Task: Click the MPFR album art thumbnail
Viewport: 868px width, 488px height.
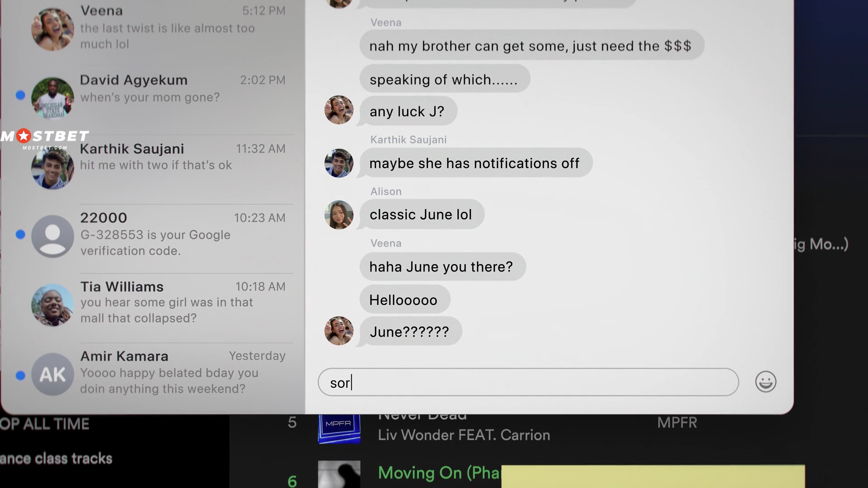Action: coord(339,428)
